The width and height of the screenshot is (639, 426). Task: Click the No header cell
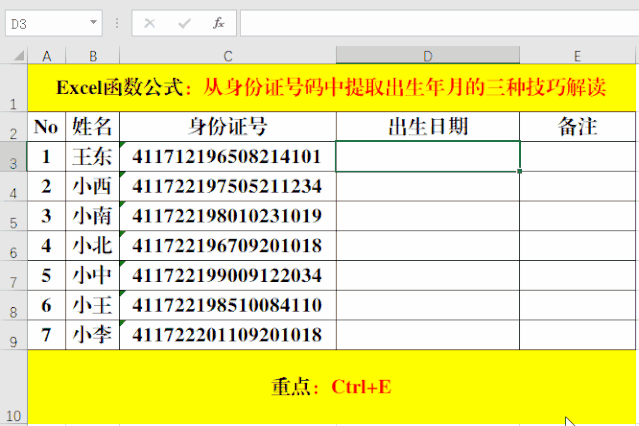46,126
